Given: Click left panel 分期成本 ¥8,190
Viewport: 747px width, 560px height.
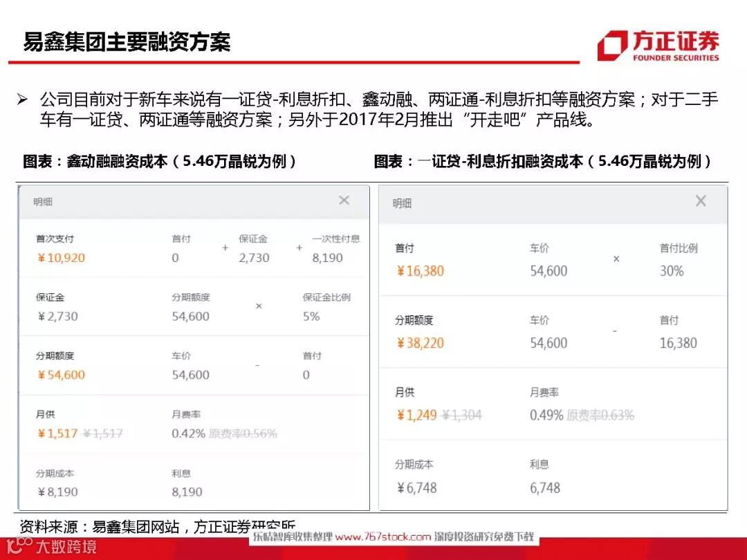Looking at the screenshot, I should pyautogui.click(x=57, y=492).
